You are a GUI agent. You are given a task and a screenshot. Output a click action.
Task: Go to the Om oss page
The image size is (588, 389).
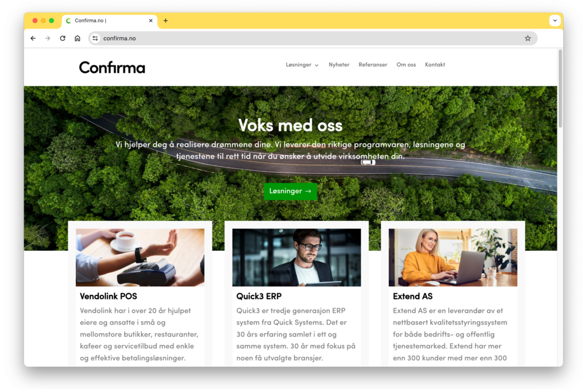406,65
